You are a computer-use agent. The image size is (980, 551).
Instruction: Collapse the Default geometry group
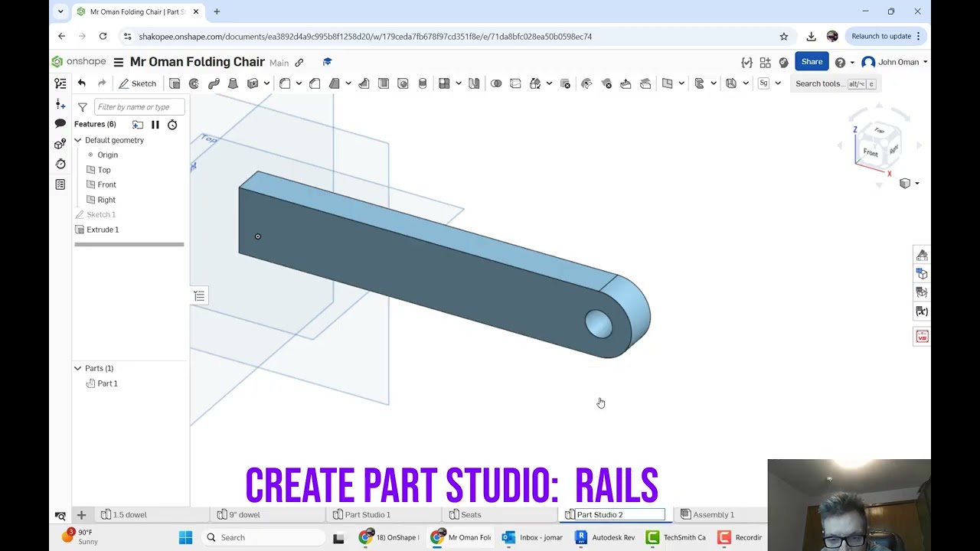[x=77, y=140]
